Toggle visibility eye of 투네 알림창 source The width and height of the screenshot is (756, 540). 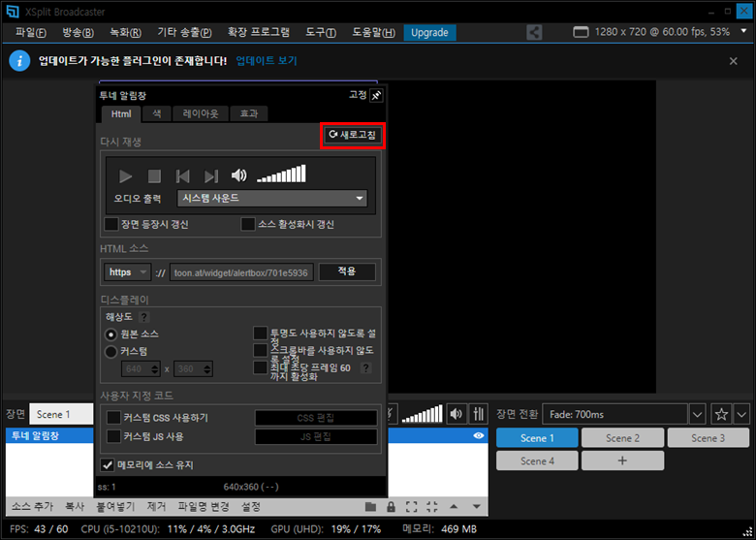tap(478, 436)
